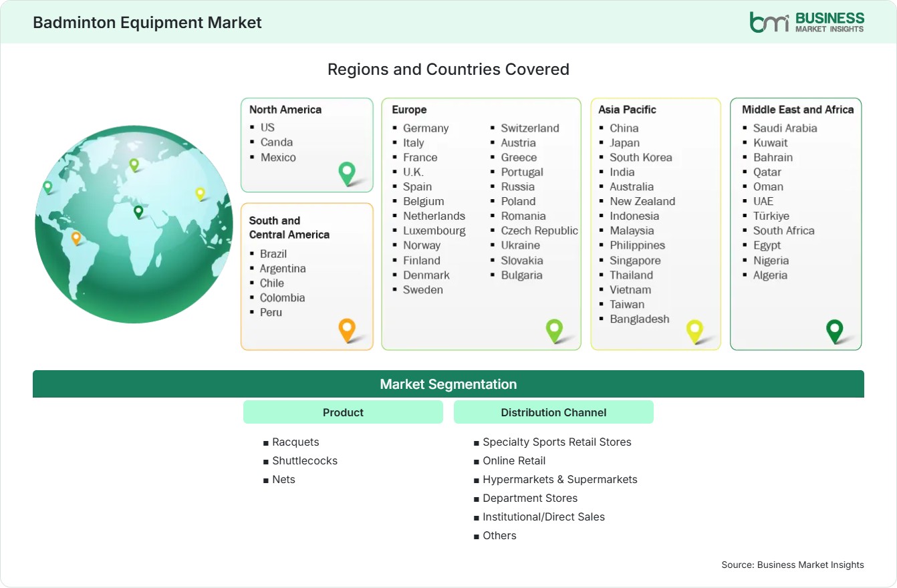Click 'Bangladesh' in Asia Pacific list

click(x=640, y=319)
